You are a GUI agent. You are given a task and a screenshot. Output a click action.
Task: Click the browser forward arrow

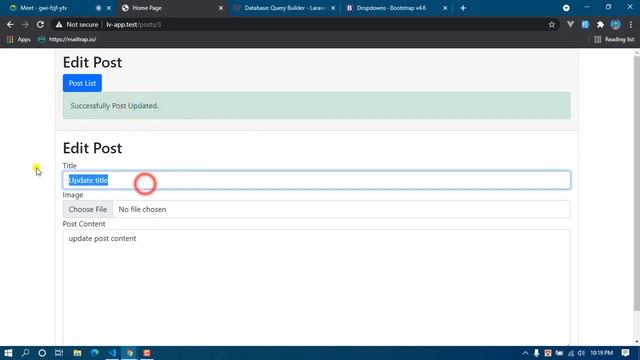pyautogui.click(x=25, y=24)
